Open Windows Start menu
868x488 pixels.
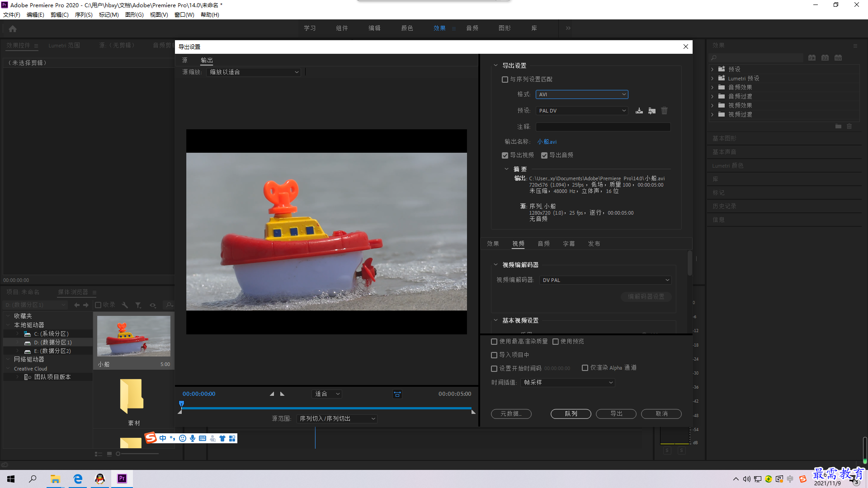(x=11, y=479)
